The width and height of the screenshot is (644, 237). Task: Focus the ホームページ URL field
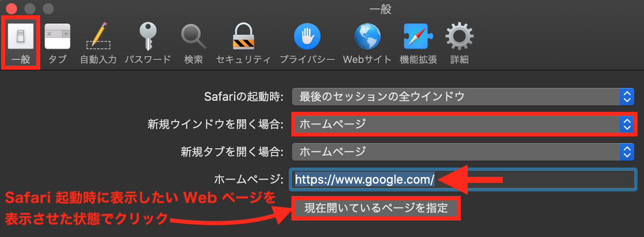(x=463, y=179)
